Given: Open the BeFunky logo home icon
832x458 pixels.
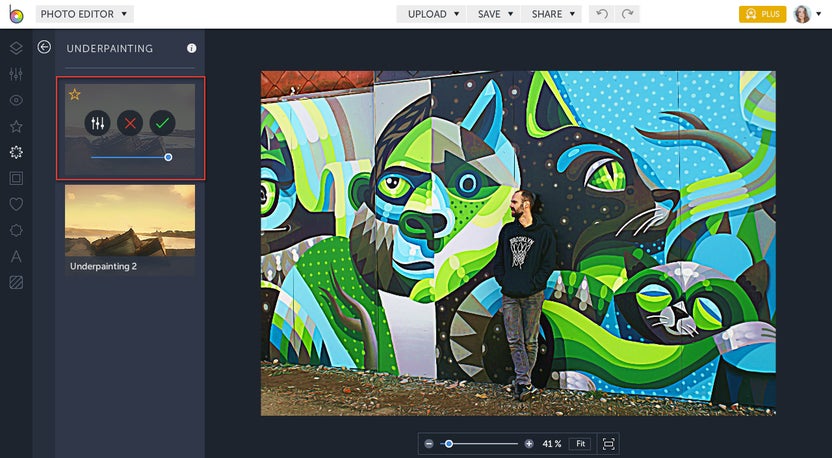Looking at the screenshot, I should click(16, 14).
